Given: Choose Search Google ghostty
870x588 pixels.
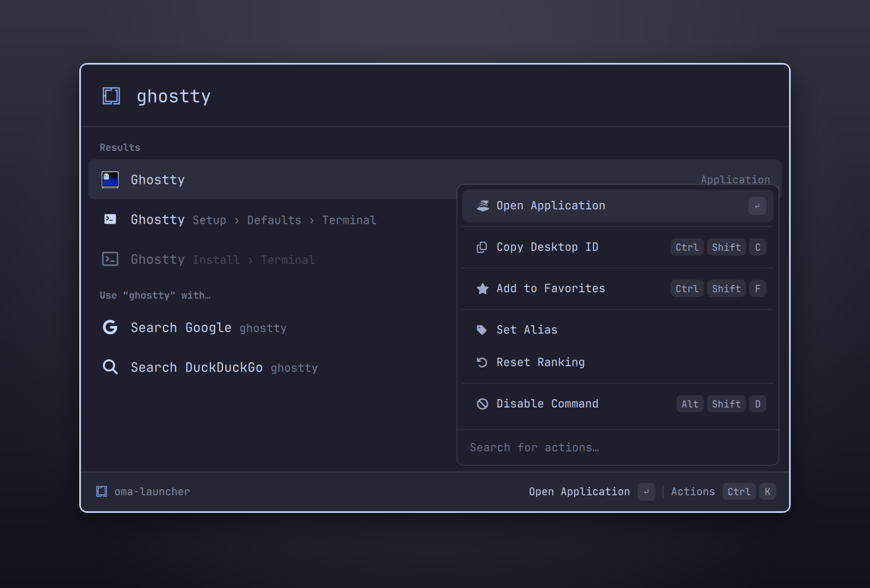Looking at the screenshot, I should 272,328.
